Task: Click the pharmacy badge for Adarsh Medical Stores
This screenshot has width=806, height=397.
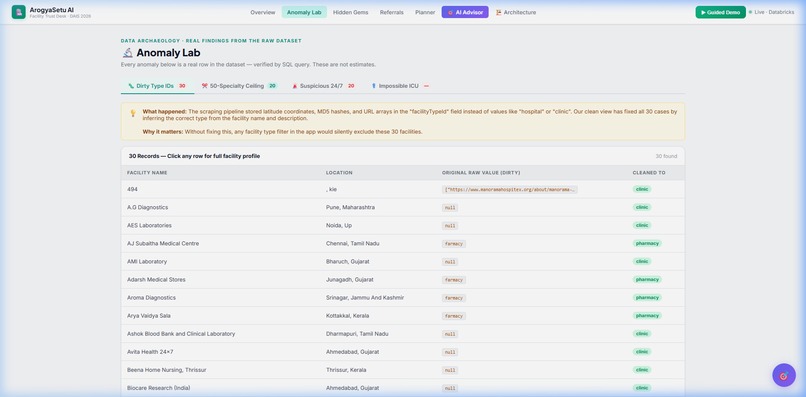Action: tap(647, 279)
